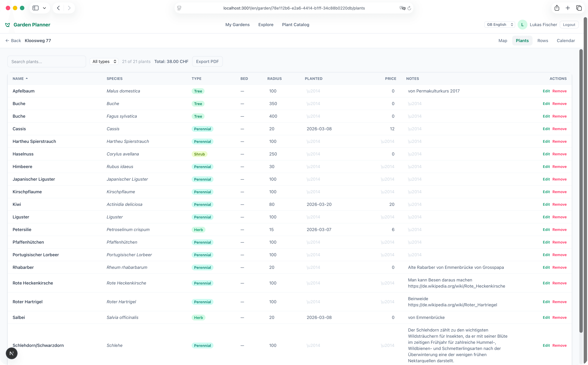Open the GB English language selector

tap(499, 25)
